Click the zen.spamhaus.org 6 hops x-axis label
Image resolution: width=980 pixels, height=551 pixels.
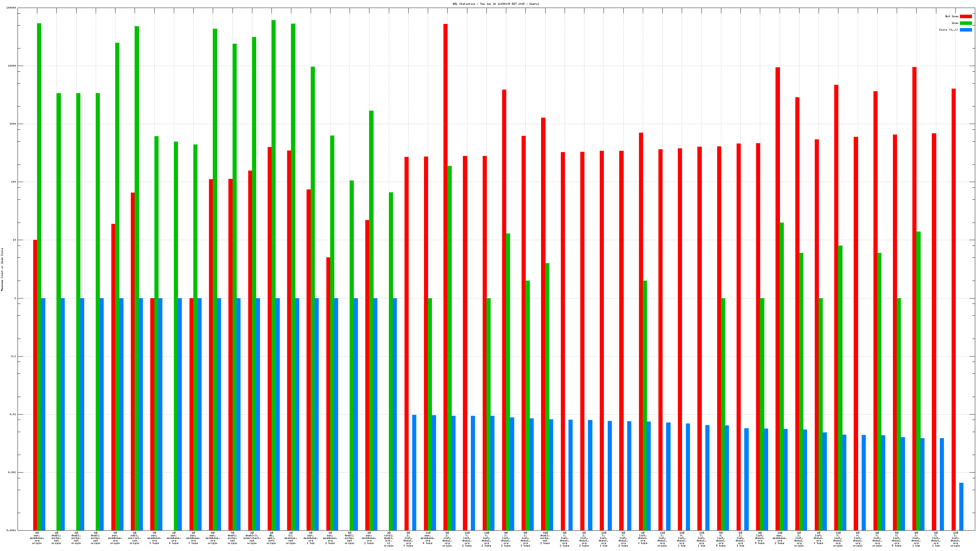point(427,538)
